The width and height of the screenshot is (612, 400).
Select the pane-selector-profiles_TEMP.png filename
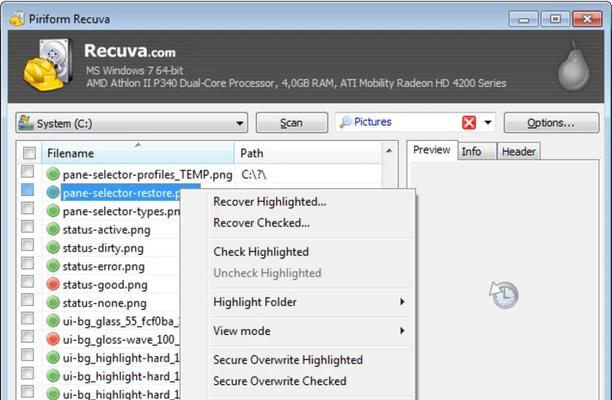pos(147,174)
